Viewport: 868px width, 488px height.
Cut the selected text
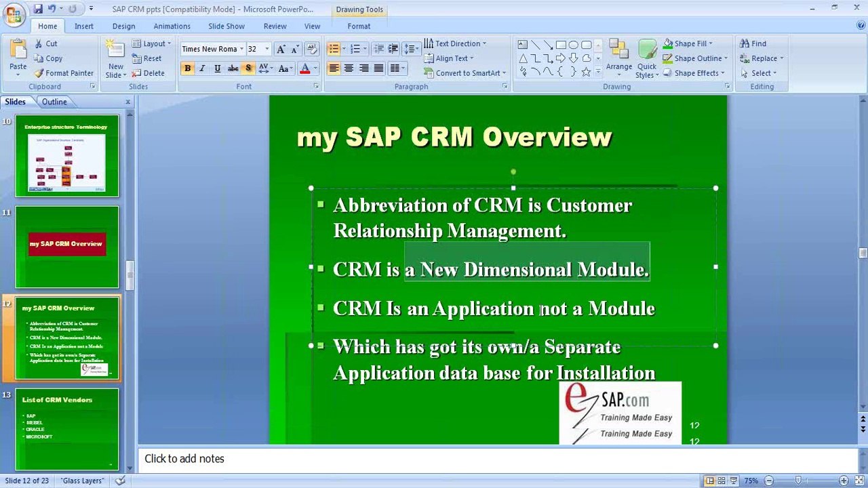point(46,43)
